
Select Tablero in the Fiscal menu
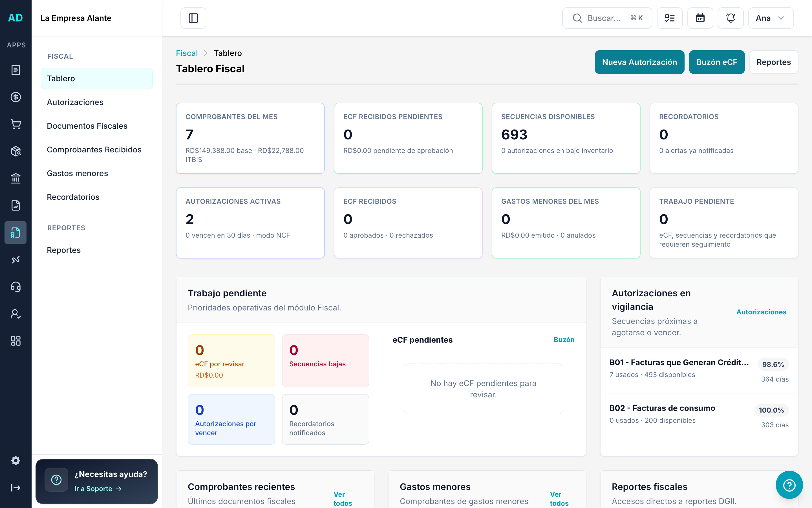coord(97,78)
